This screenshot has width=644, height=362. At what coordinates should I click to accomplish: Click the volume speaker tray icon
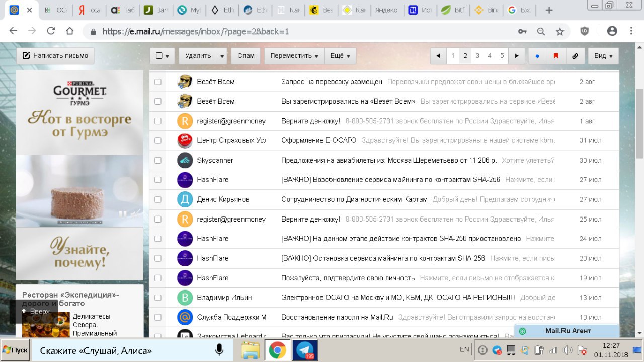pos(567,350)
